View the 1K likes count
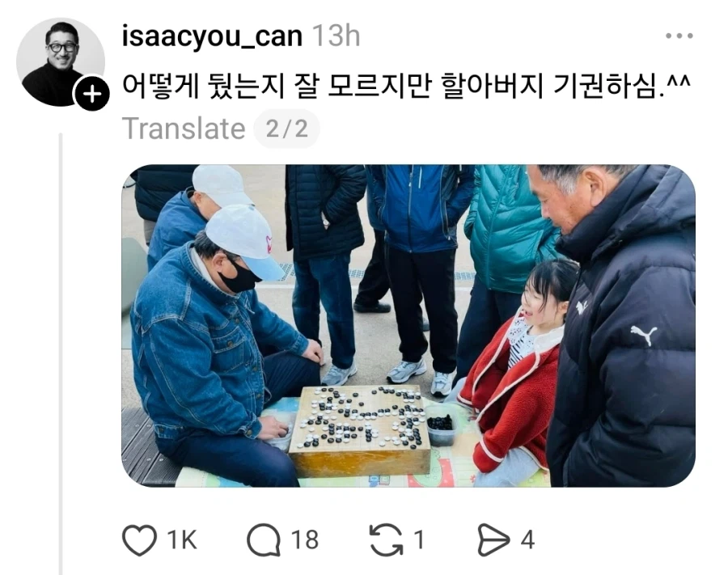 pyautogui.click(x=181, y=540)
